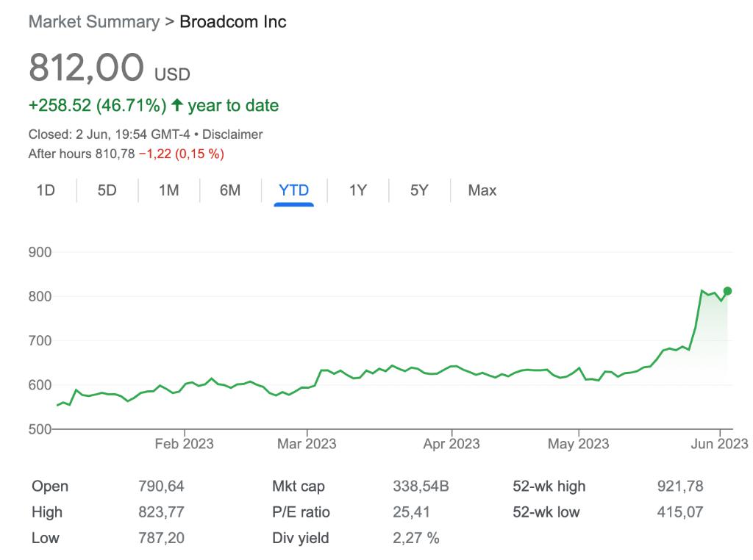
Task: Show the 1M price chart
Action: click(x=168, y=190)
